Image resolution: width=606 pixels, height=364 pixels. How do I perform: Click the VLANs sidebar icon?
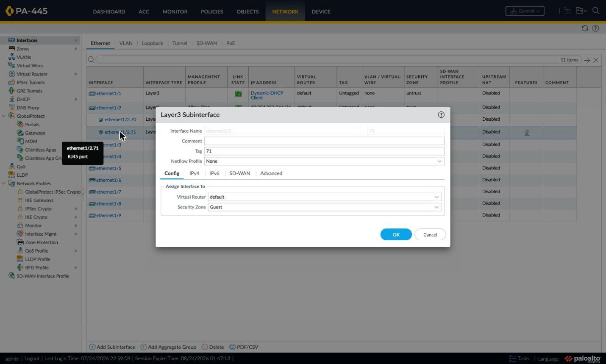tap(12, 57)
